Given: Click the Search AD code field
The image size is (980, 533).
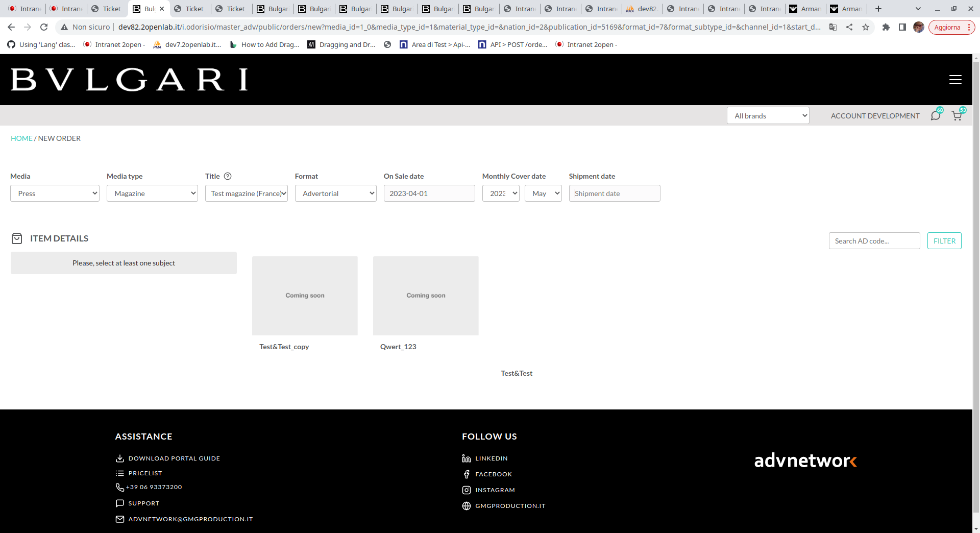Looking at the screenshot, I should (x=874, y=241).
